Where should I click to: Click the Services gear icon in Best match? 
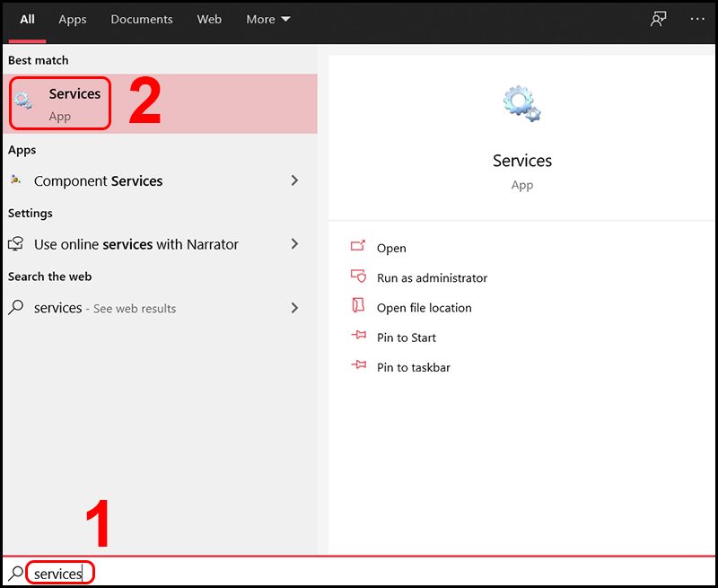(x=24, y=101)
